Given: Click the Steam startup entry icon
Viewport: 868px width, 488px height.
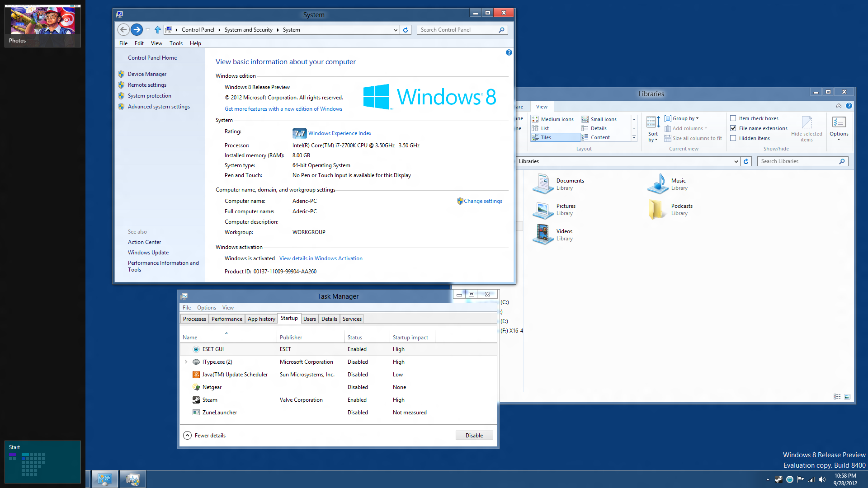Looking at the screenshot, I should coord(196,400).
